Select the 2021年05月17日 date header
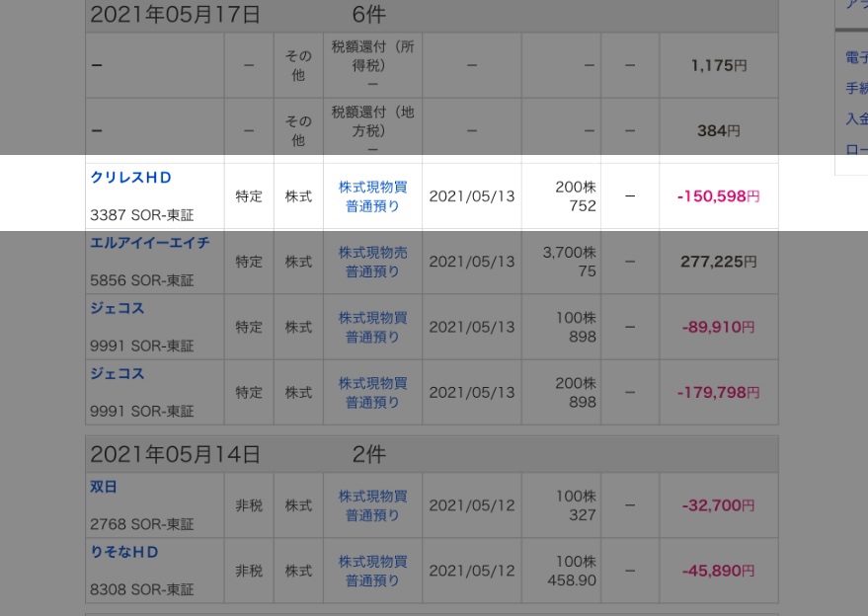Screen dimensions: 868x616 click(x=175, y=15)
